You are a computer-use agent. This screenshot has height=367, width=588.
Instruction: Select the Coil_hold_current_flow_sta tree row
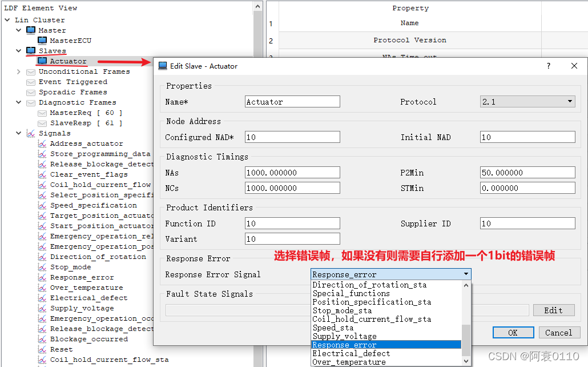(x=109, y=360)
